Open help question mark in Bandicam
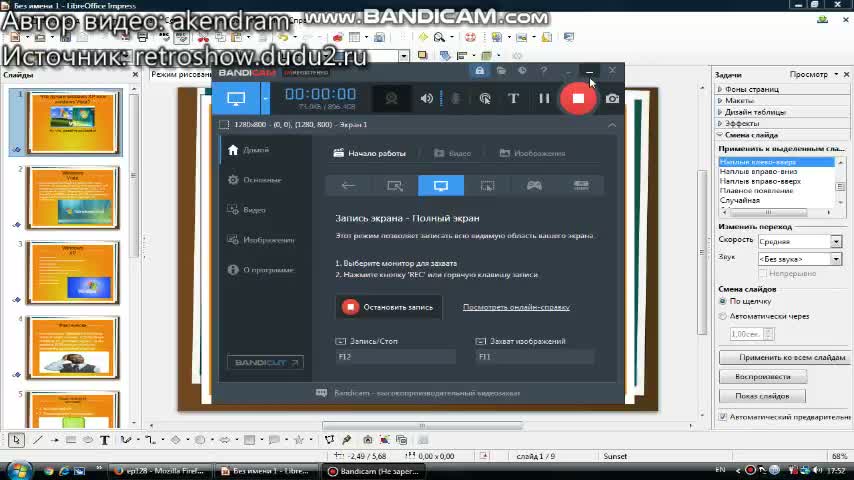This screenshot has height=480, width=854. coord(544,71)
